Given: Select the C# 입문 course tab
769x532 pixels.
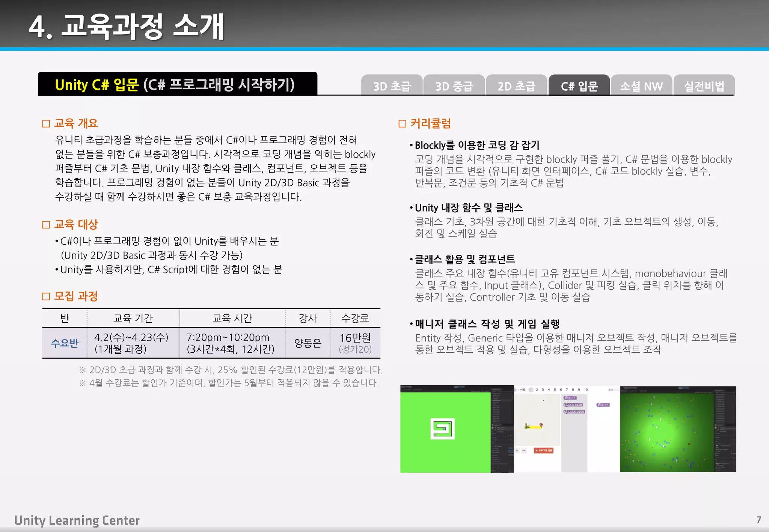Looking at the screenshot, I should [x=579, y=85].
